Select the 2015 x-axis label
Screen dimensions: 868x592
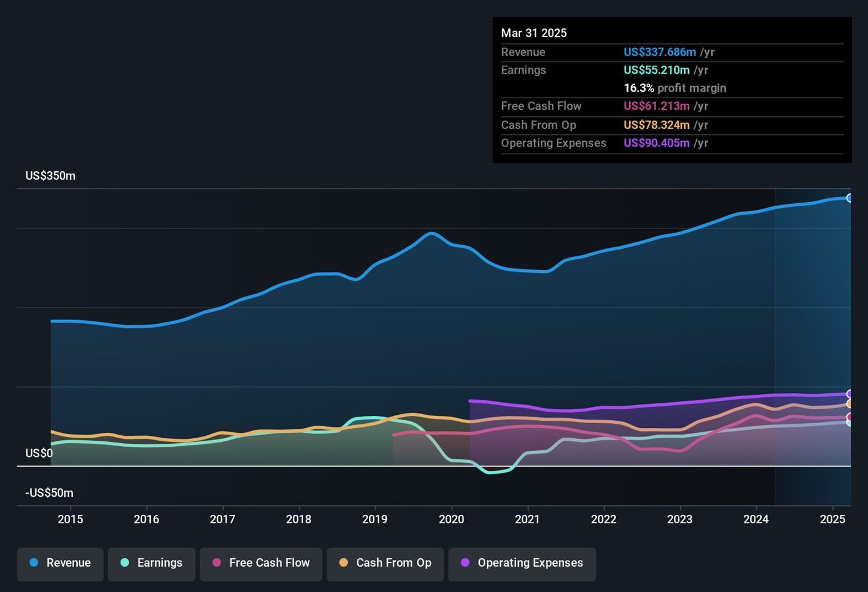(x=71, y=520)
